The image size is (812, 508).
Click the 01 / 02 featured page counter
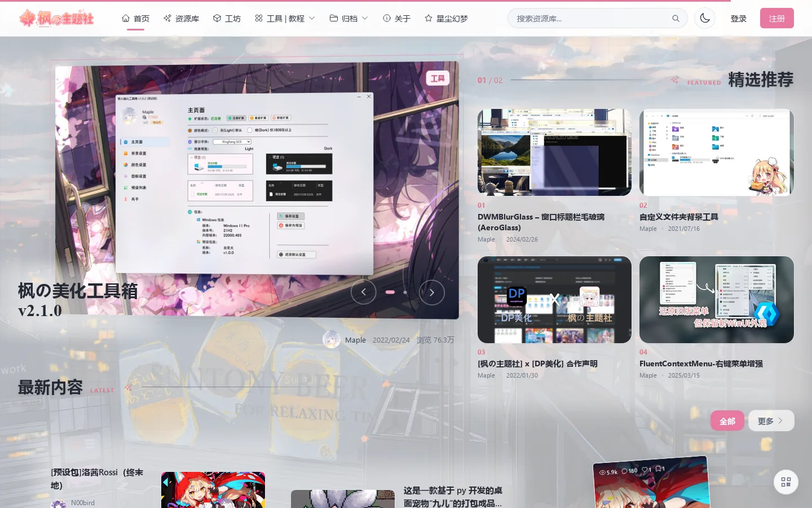coord(490,80)
